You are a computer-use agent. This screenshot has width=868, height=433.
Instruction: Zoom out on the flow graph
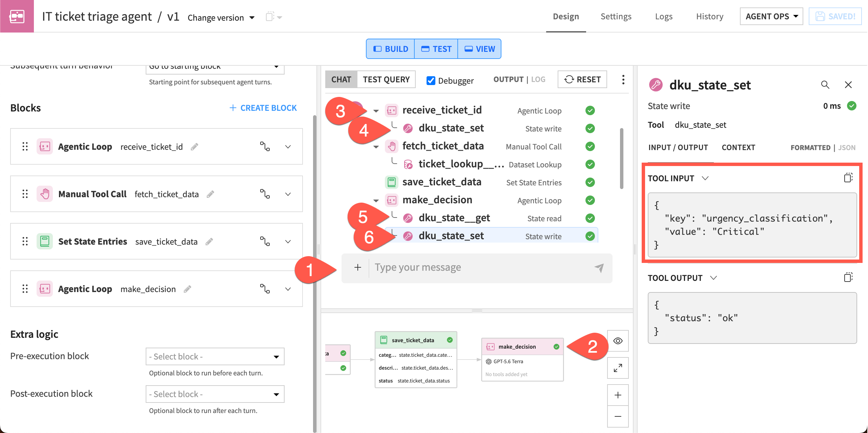618,416
